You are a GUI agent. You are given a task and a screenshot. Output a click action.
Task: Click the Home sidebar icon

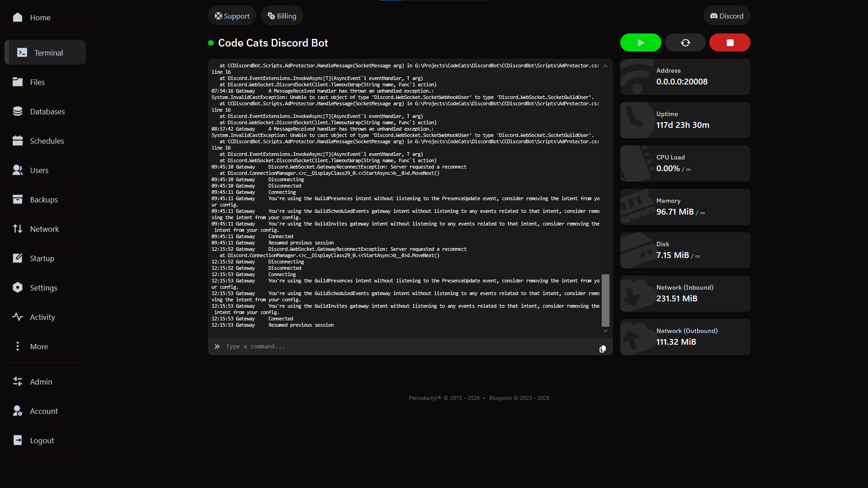[18, 17]
